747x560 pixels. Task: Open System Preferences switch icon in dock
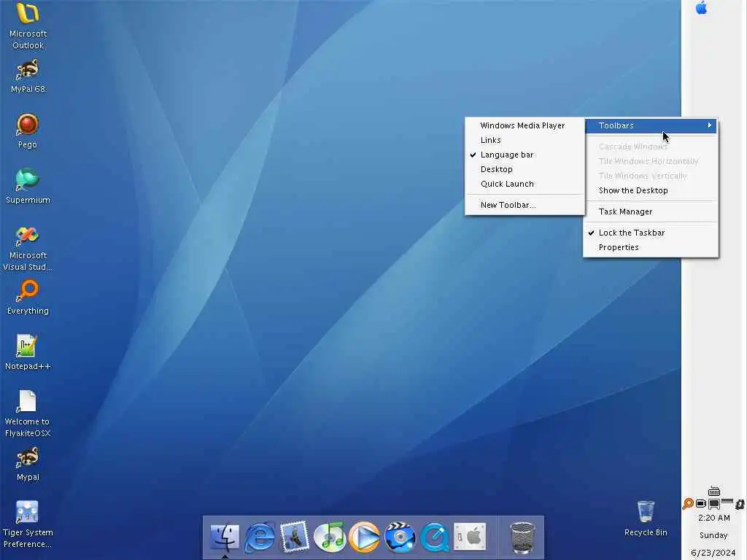click(470, 537)
